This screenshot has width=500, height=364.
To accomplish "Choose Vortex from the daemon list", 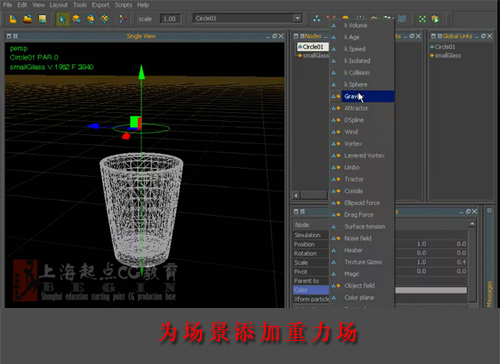I will (362, 144).
